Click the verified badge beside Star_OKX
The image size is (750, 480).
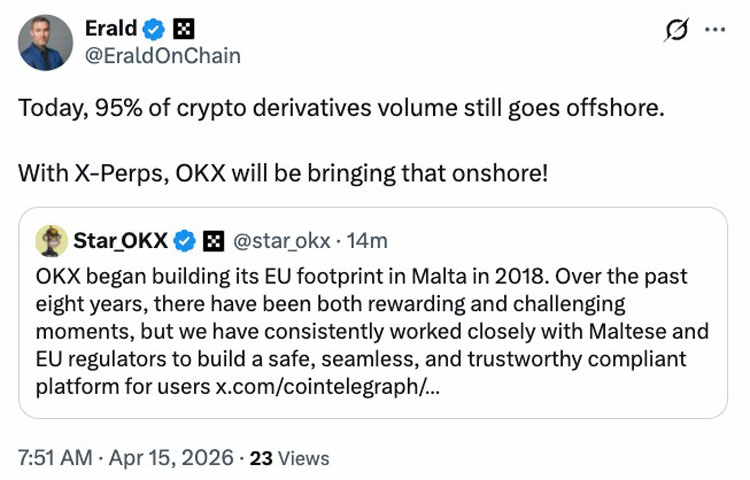[x=185, y=240]
